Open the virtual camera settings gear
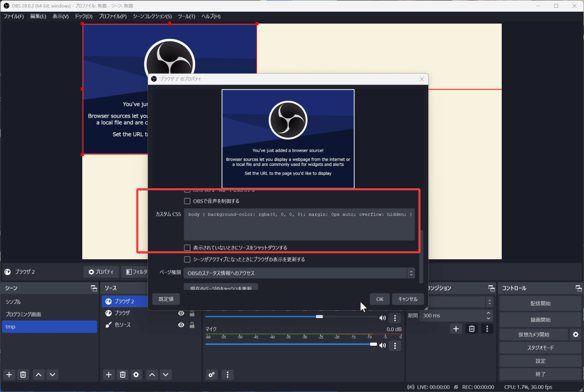This screenshot has height=392, width=584. pyautogui.click(x=576, y=335)
